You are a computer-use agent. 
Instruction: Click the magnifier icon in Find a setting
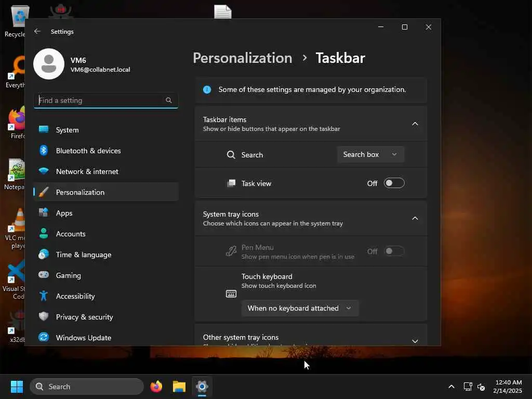pyautogui.click(x=169, y=100)
